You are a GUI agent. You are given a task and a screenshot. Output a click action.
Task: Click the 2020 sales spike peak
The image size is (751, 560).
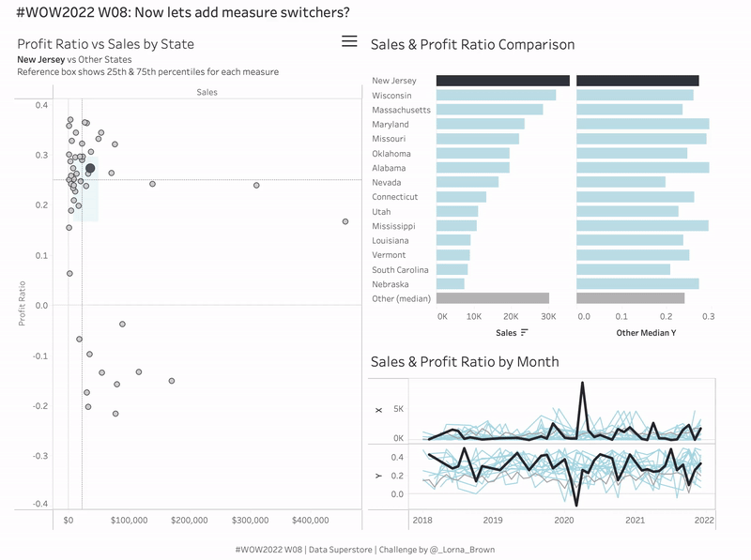click(583, 383)
